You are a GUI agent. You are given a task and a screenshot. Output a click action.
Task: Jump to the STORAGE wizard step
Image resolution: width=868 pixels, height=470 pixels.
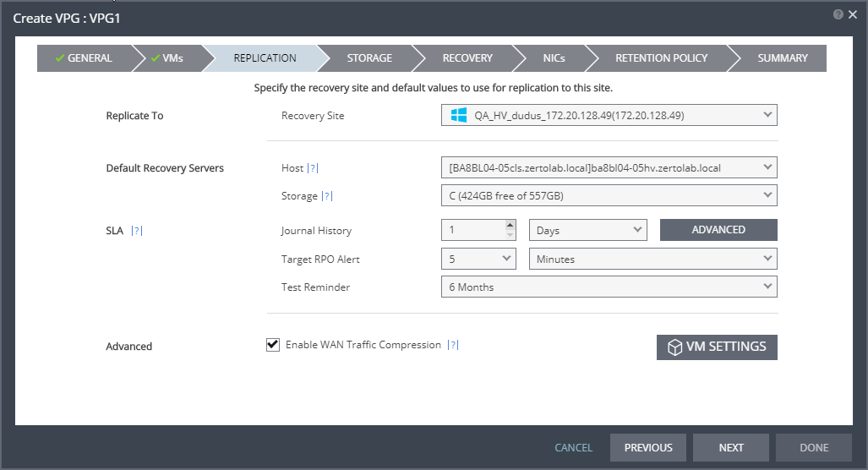(369, 58)
